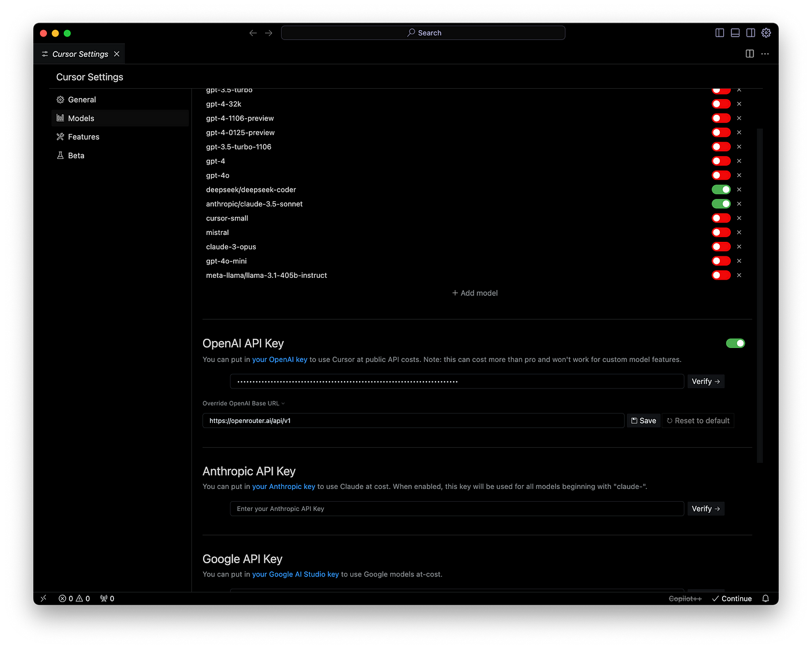Focus the OpenAI API key field

457,382
